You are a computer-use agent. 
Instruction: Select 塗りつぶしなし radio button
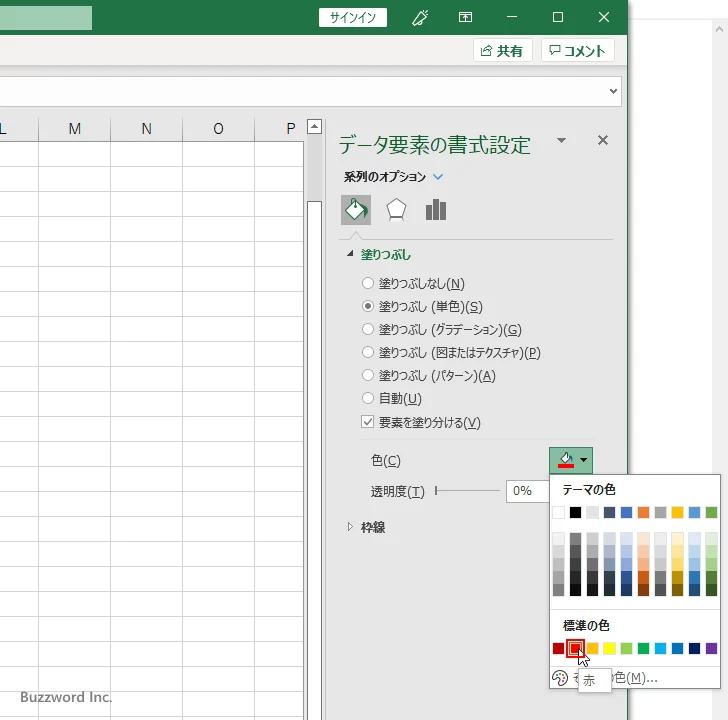point(368,283)
